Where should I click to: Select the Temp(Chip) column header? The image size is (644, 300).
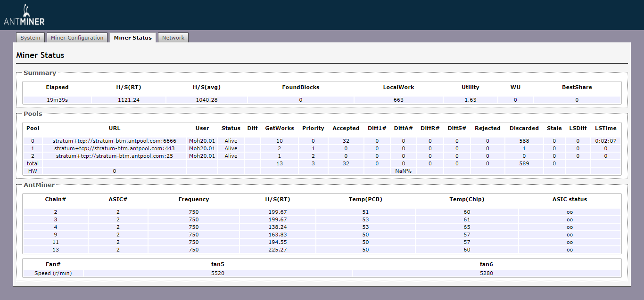(467, 199)
